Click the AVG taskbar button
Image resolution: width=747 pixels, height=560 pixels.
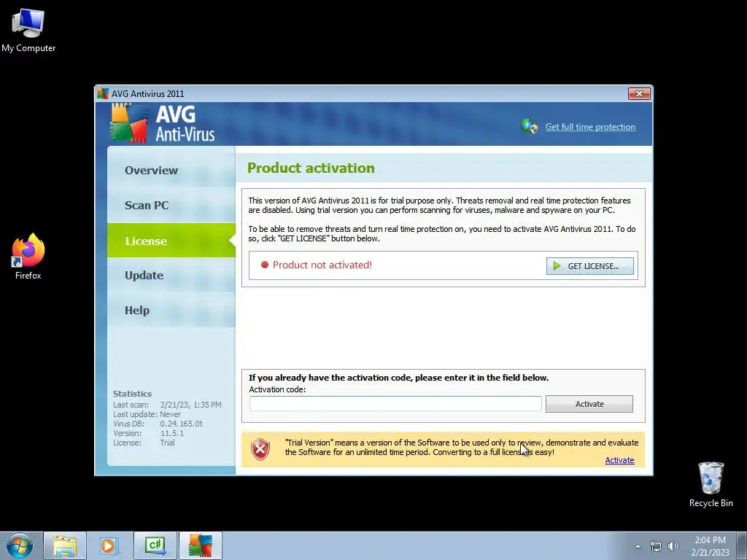pos(200,545)
